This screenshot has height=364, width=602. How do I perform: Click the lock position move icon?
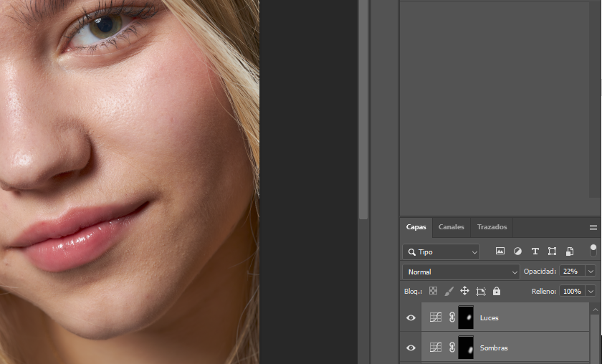[x=464, y=291]
